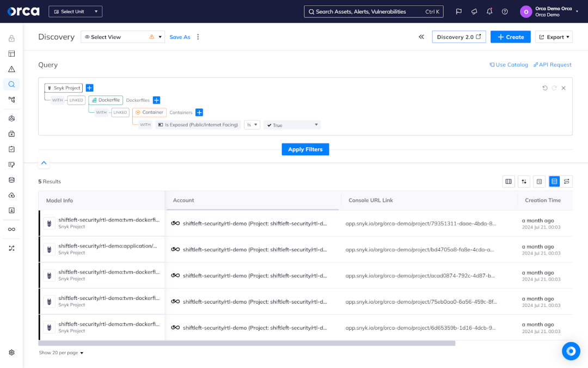Image resolution: width=588 pixels, height=368 pixels.
Task: Open the settings gear in sidebar
Action: point(11,353)
